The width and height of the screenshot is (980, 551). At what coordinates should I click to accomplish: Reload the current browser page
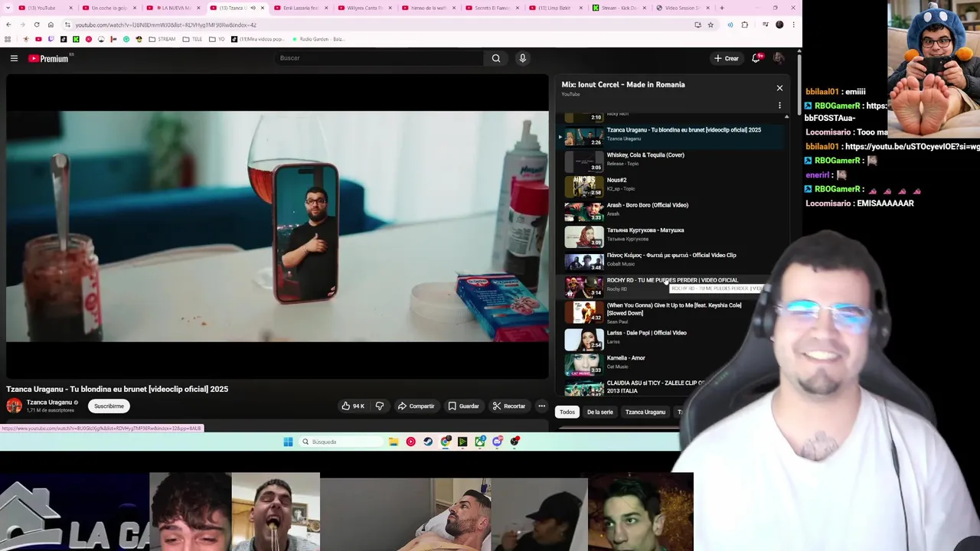[37, 24]
